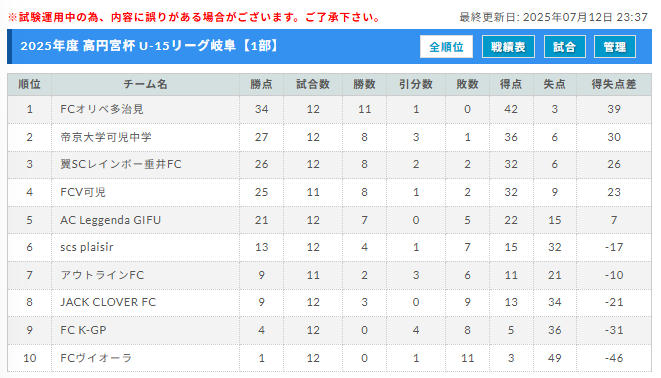This screenshot has height=378, width=661.
Task: Click the scs plaisir team name
Action: pos(87,247)
